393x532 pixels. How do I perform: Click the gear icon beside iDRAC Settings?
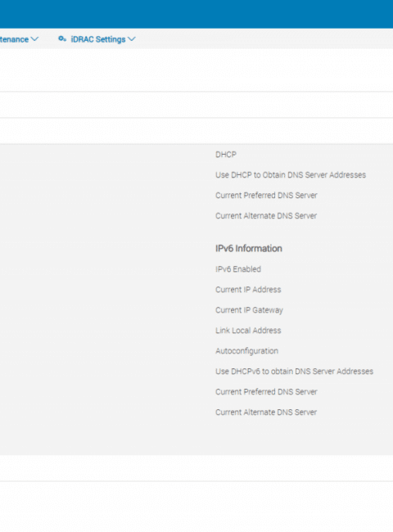(x=61, y=39)
